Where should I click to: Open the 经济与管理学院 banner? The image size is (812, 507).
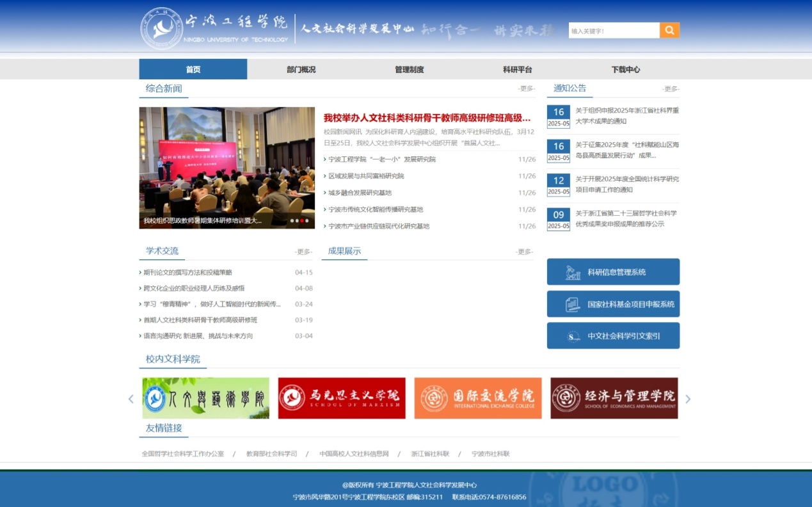[x=614, y=398]
